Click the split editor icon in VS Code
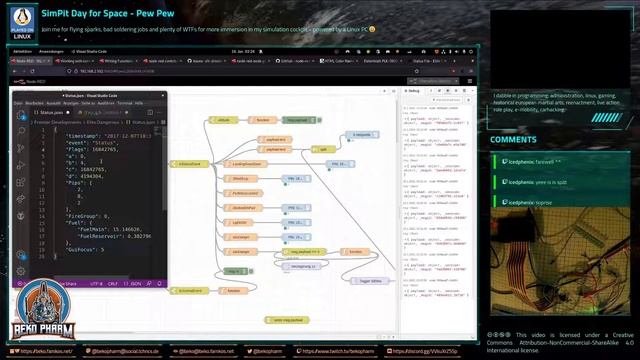Image resolution: width=640 pixels, height=360 pixels. [x=150, y=112]
